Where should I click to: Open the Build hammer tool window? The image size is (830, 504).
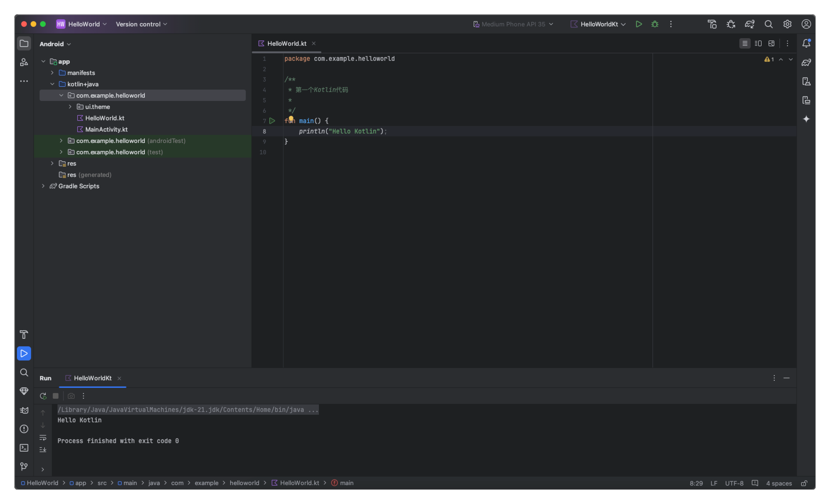point(24,335)
